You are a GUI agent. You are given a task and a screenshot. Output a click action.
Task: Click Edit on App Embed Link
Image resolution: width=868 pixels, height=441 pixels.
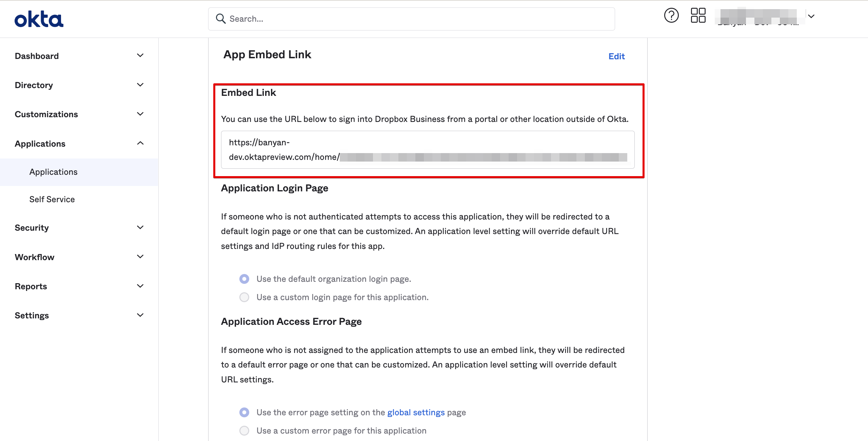[616, 57]
